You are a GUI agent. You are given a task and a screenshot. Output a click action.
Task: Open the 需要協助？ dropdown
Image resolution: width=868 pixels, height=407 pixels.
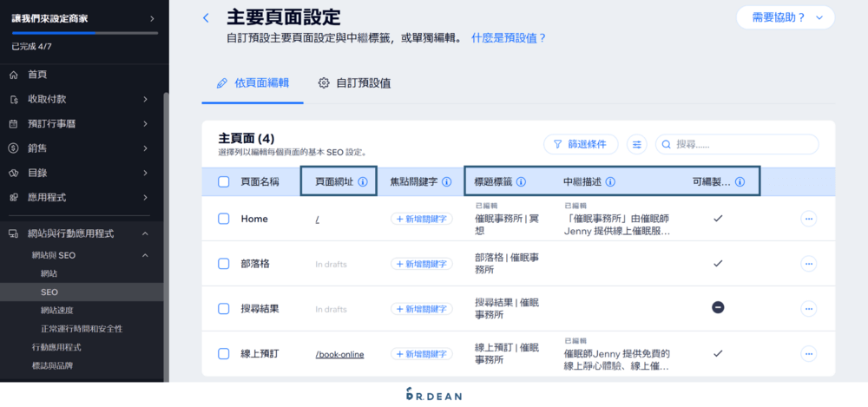[785, 17]
